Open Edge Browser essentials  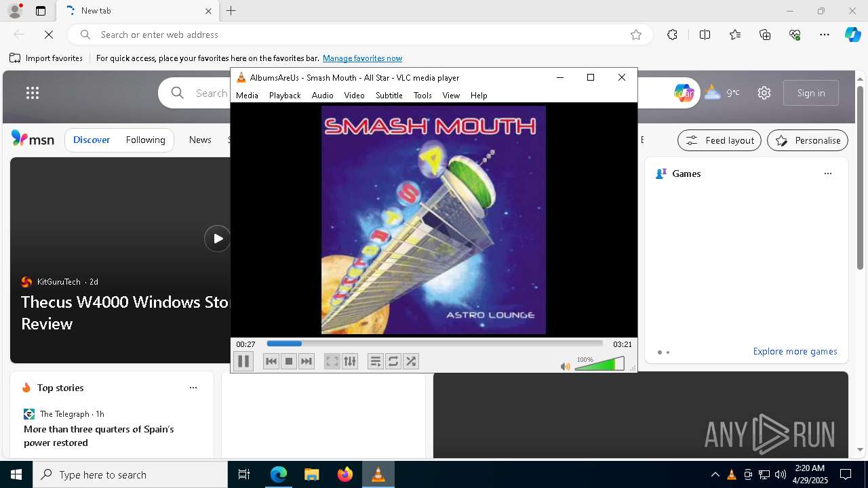coord(795,35)
